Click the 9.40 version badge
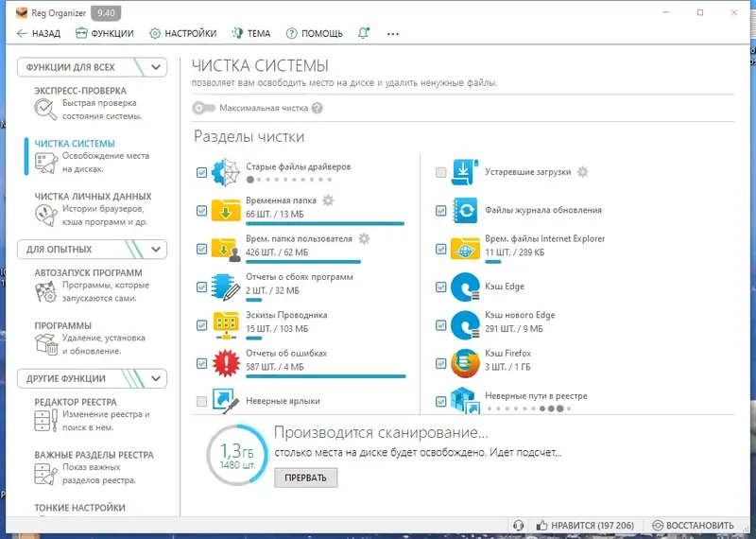The image size is (756, 539). pos(106,13)
